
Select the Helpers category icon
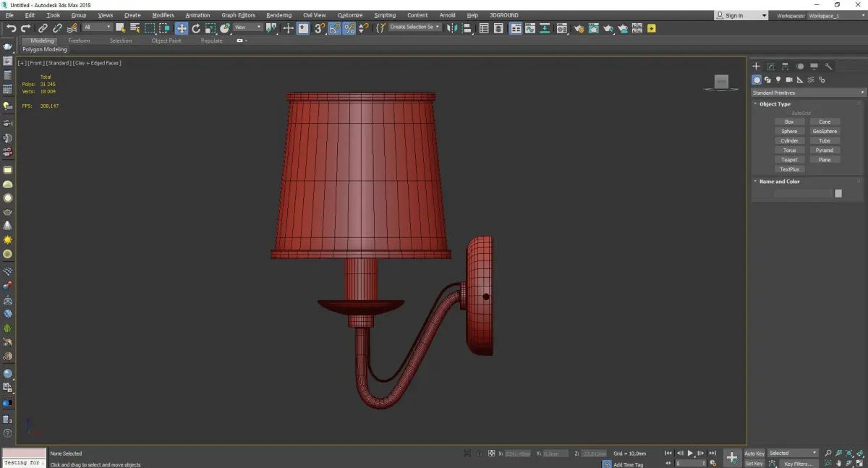800,80
